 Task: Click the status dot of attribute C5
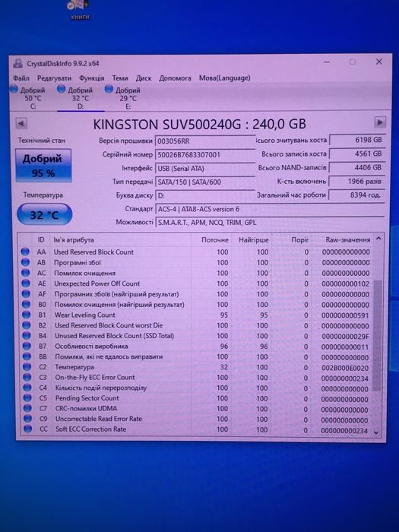pyautogui.click(x=27, y=398)
